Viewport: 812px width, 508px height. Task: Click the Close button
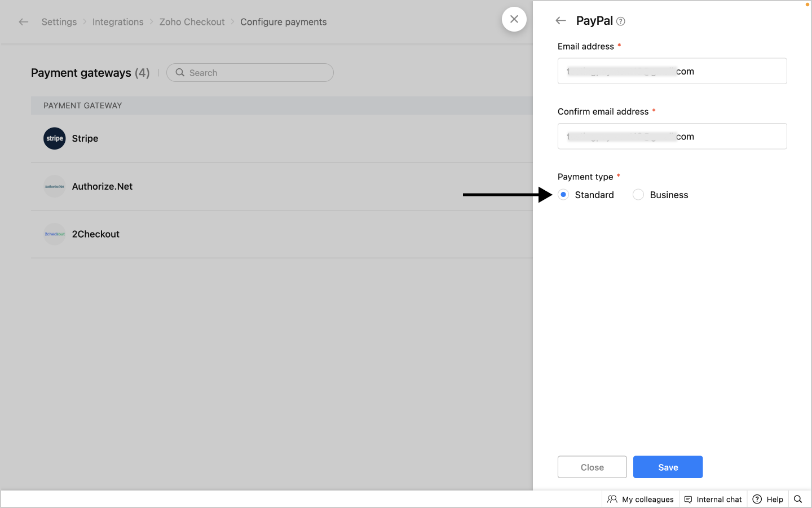pos(592,467)
